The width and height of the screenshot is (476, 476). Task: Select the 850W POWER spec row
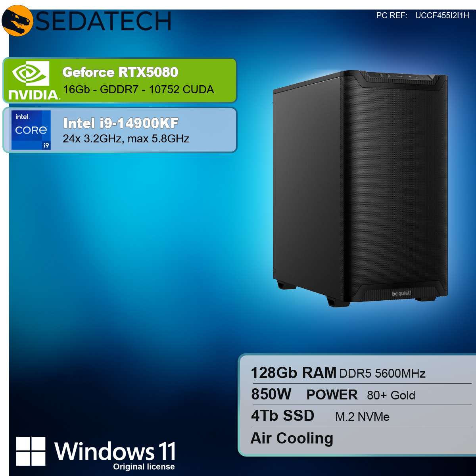pos(361,395)
